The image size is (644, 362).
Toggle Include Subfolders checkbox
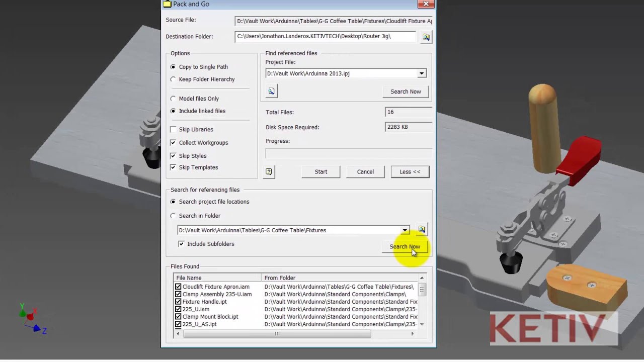point(181,244)
